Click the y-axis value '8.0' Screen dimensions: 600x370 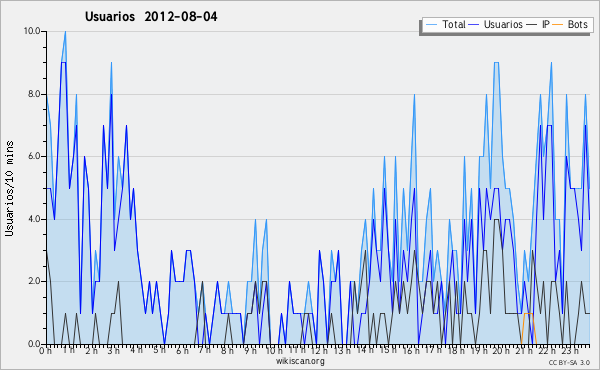pyautogui.click(x=34, y=94)
